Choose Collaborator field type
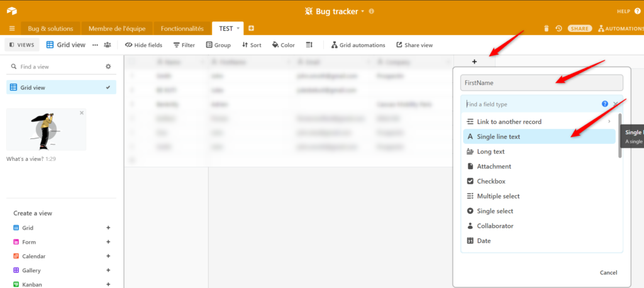The image size is (644, 288). (539, 226)
